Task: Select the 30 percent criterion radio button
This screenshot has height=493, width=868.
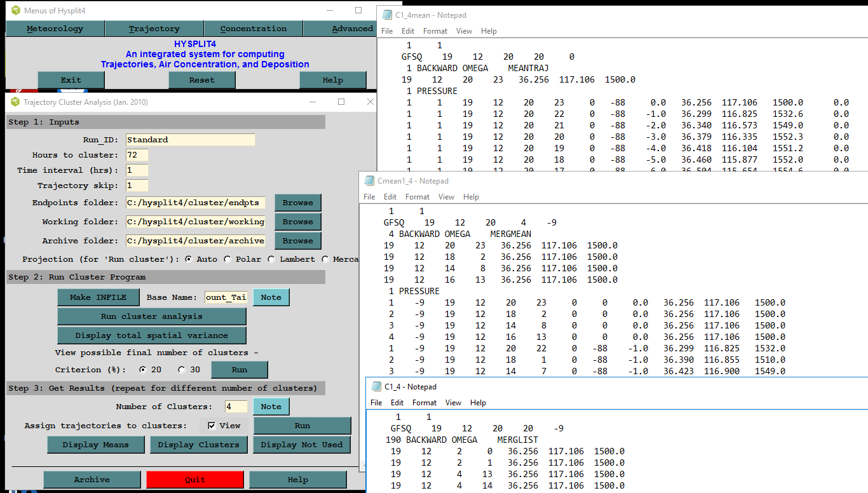Action: [182, 370]
